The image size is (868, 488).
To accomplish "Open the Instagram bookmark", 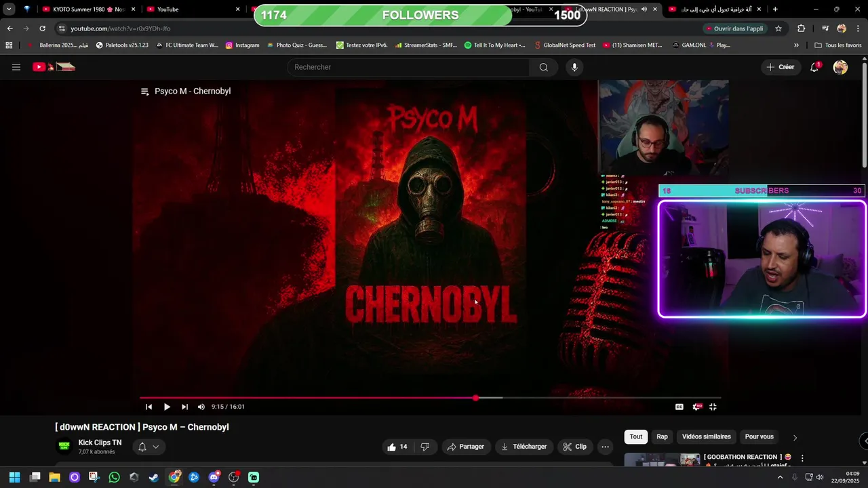I will click(243, 45).
